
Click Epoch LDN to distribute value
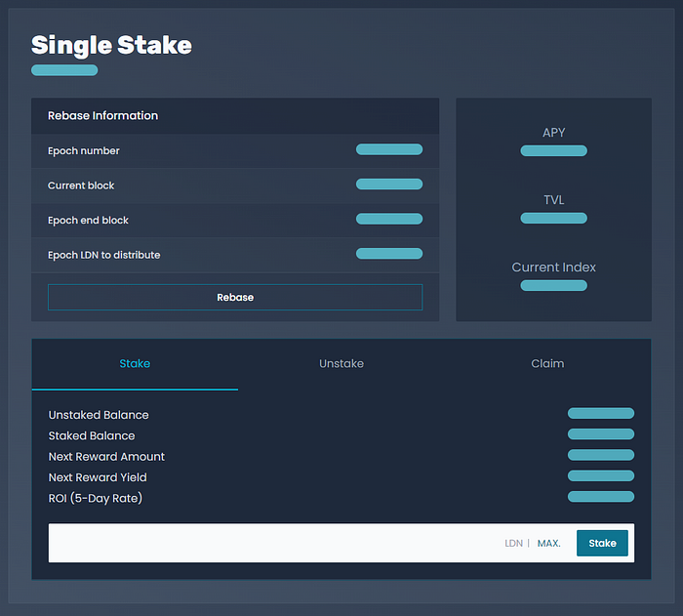[388, 254]
